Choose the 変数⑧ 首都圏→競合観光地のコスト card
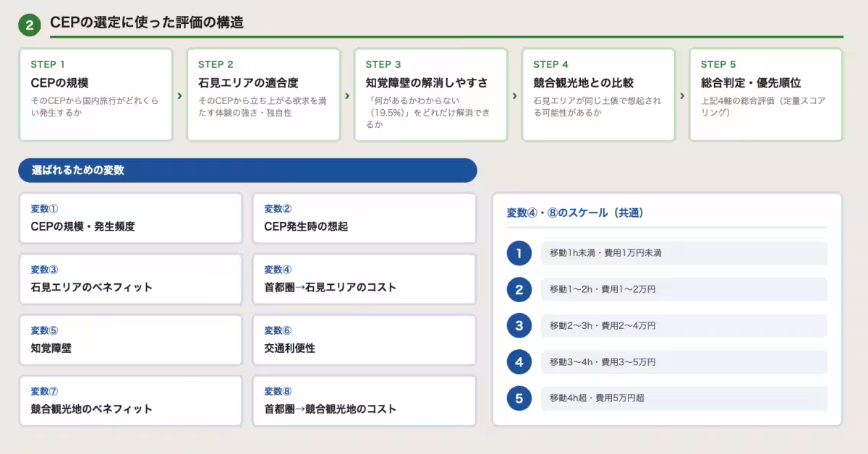Screen dimensions: 868x454 [365, 401]
